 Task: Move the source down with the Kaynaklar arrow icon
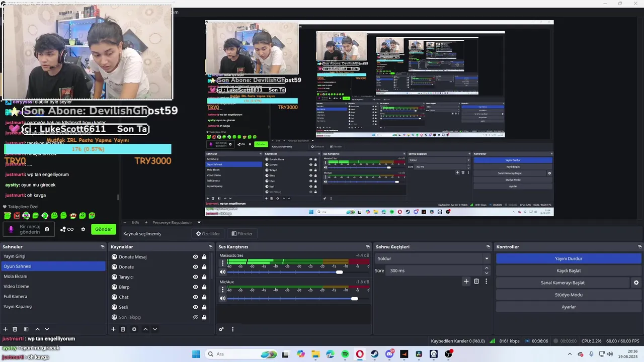point(155,329)
